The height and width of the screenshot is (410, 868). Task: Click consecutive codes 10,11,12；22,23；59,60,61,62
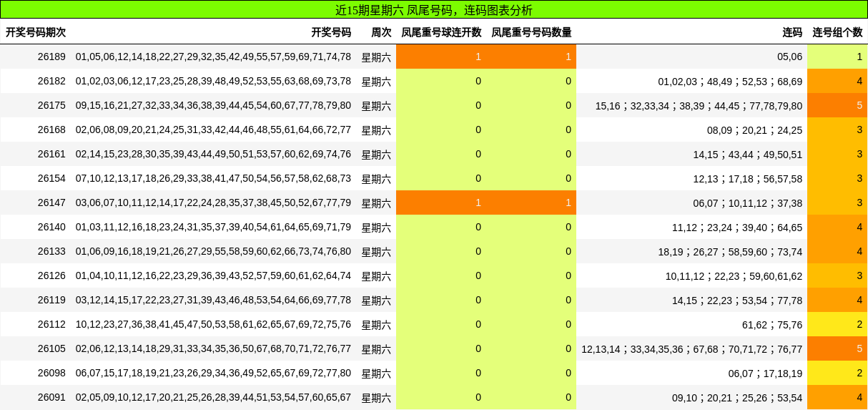coord(734,275)
